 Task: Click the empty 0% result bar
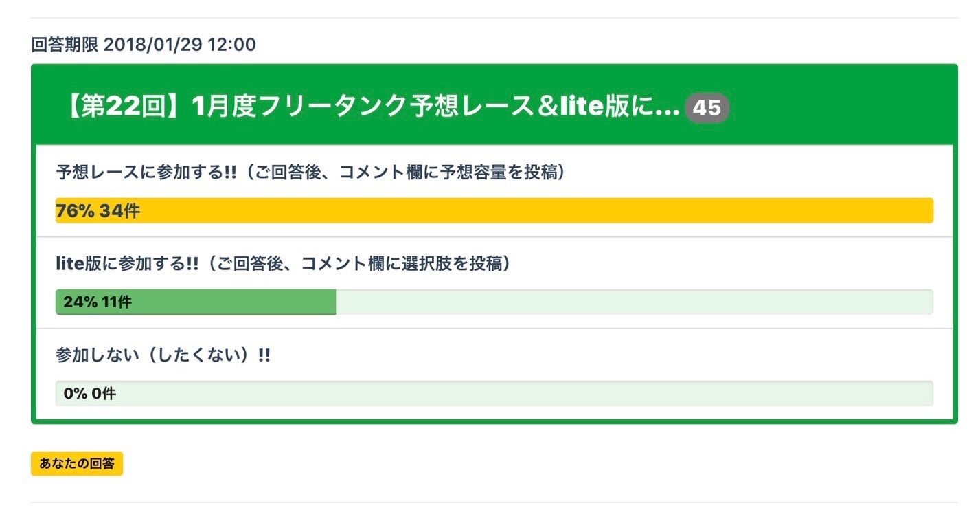522,394
